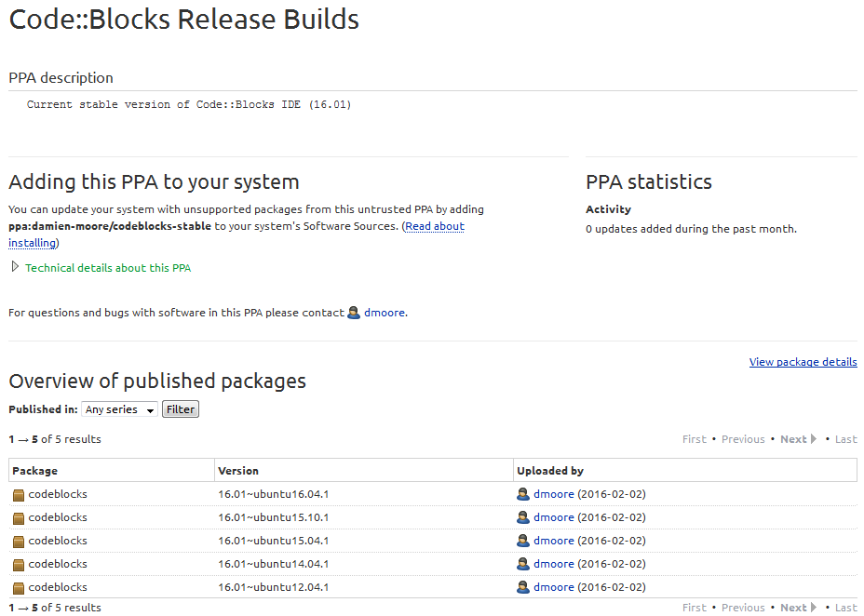Image resolution: width=864 pixels, height=616 pixels.
Task: Click the Next pagination label above the table
Action: (x=793, y=439)
